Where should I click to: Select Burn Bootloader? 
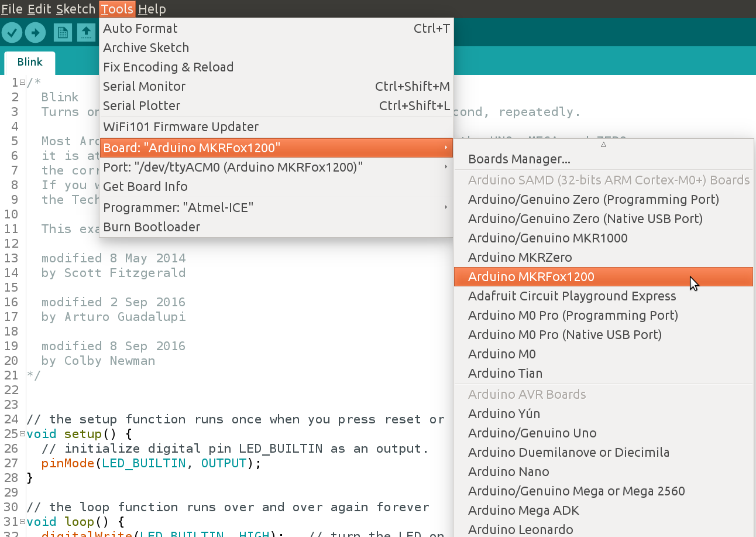[x=276, y=227]
